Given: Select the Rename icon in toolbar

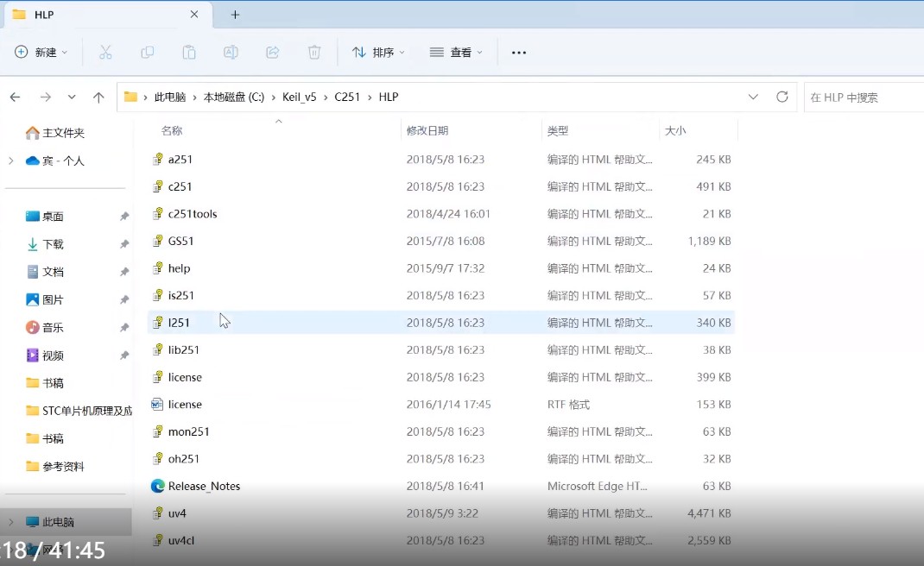Looking at the screenshot, I should [x=231, y=52].
